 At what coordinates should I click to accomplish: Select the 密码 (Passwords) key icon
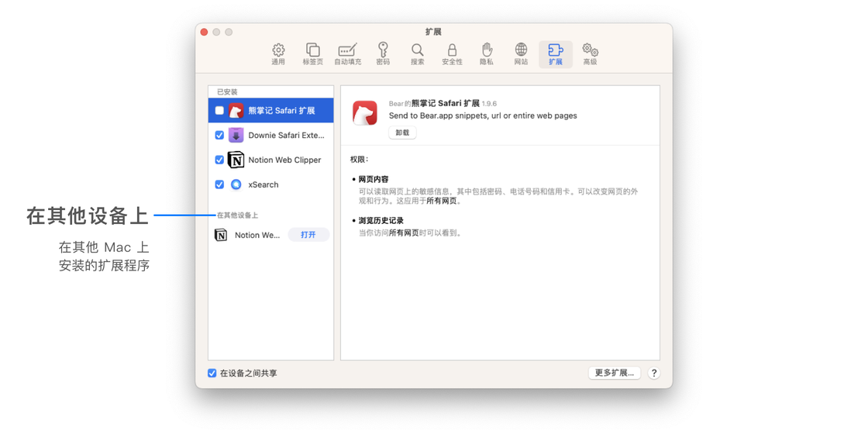(383, 54)
